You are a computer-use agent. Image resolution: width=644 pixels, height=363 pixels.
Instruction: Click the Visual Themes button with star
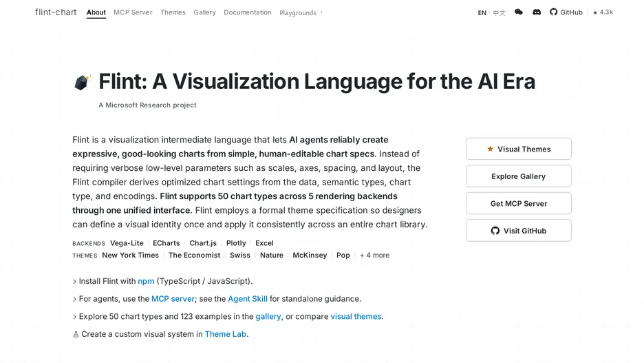pyautogui.click(x=518, y=149)
